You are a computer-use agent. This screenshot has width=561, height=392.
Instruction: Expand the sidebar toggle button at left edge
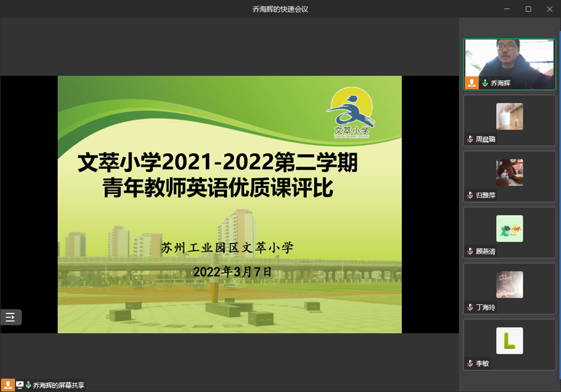10,317
